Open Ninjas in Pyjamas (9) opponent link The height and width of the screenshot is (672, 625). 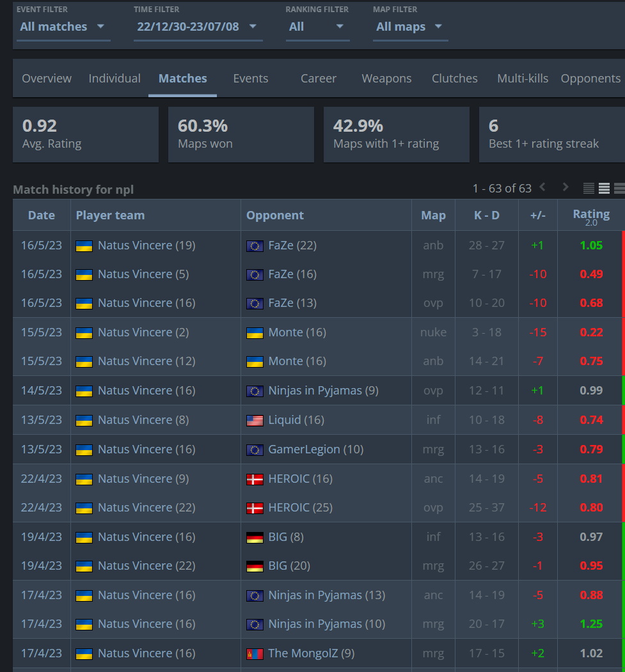323,391
